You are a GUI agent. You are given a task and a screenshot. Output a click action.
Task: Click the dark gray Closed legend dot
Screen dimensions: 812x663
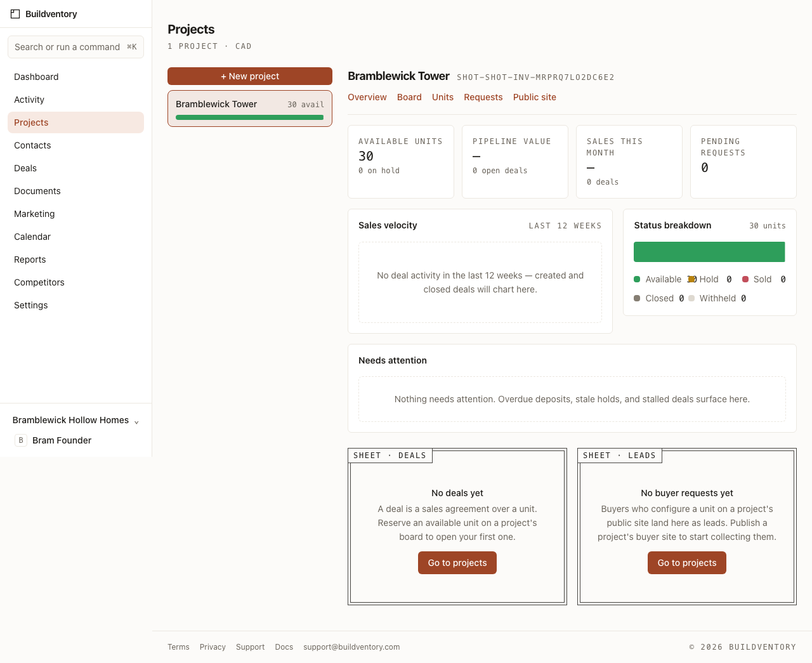click(637, 298)
